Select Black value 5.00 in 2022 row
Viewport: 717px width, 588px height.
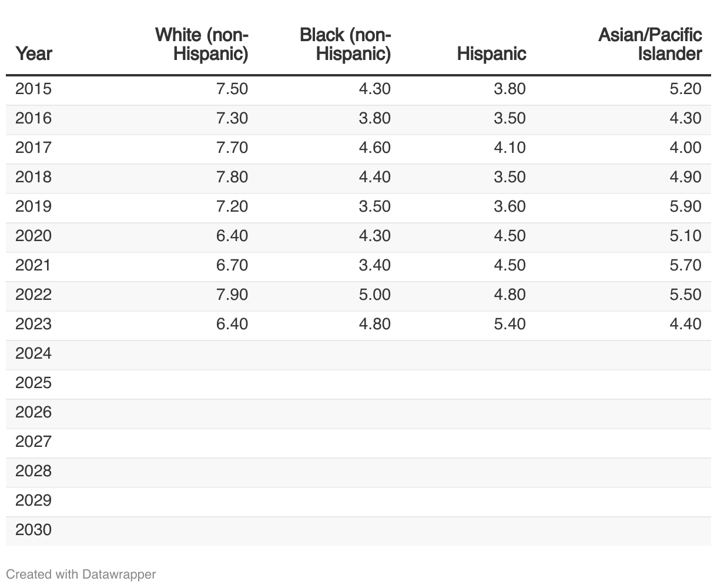click(x=374, y=295)
